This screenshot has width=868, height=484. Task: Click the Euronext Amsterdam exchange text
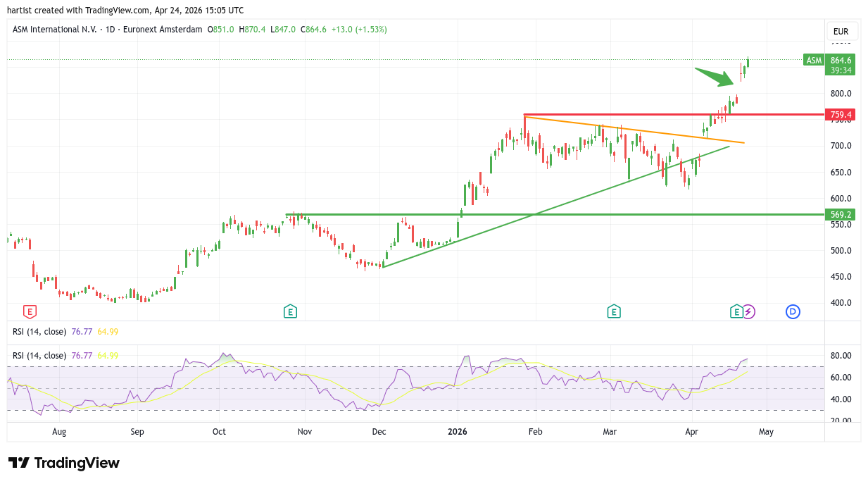(161, 30)
